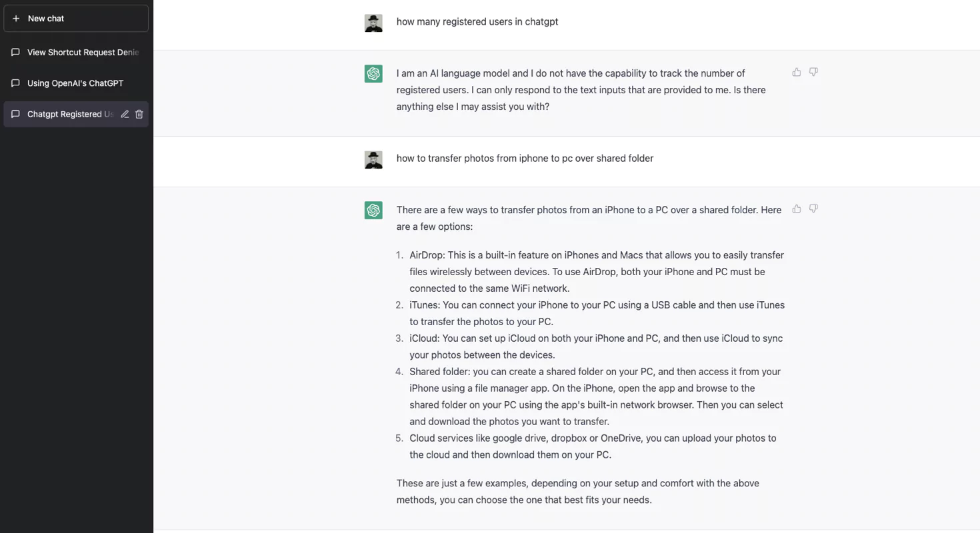
Task: Thumbs down the AI language model response
Action: [813, 72]
